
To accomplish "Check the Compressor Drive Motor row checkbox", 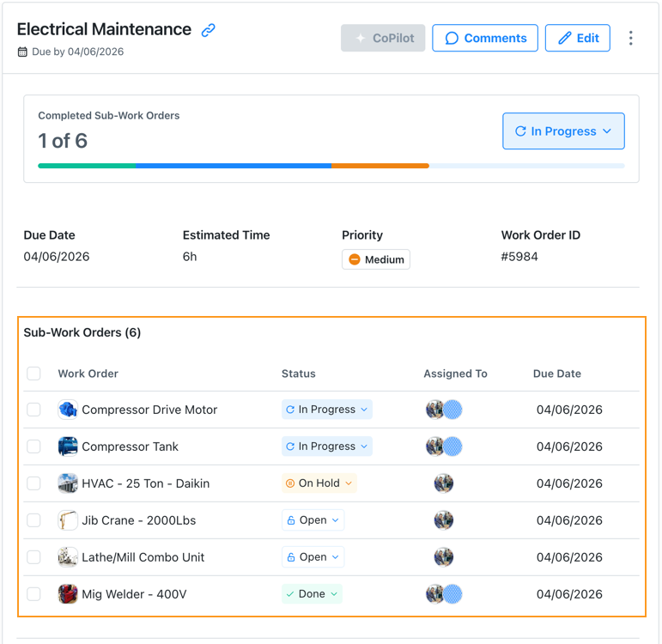I will [x=33, y=410].
